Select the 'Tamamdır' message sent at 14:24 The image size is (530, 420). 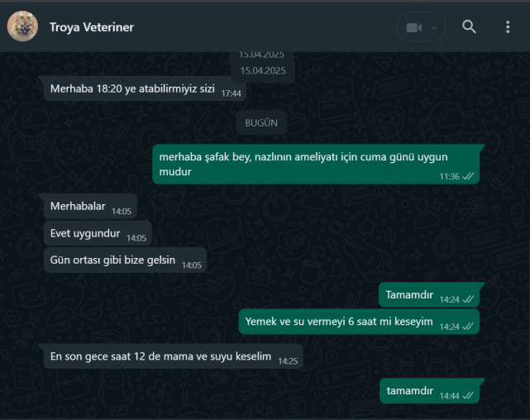pos(429,294)
